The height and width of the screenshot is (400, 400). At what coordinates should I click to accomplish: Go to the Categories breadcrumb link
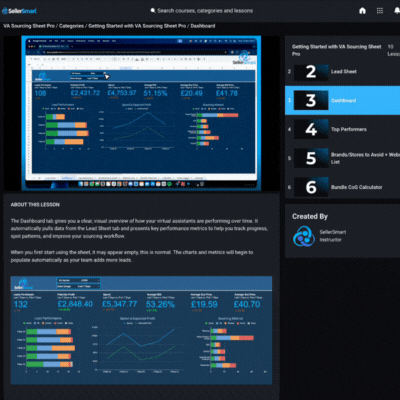(x=71, y=26)
